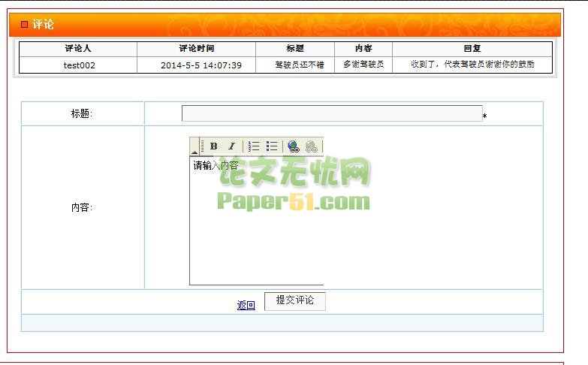Click the required asterisk beside the title field
588x365 pixels.
click(484, 116)
